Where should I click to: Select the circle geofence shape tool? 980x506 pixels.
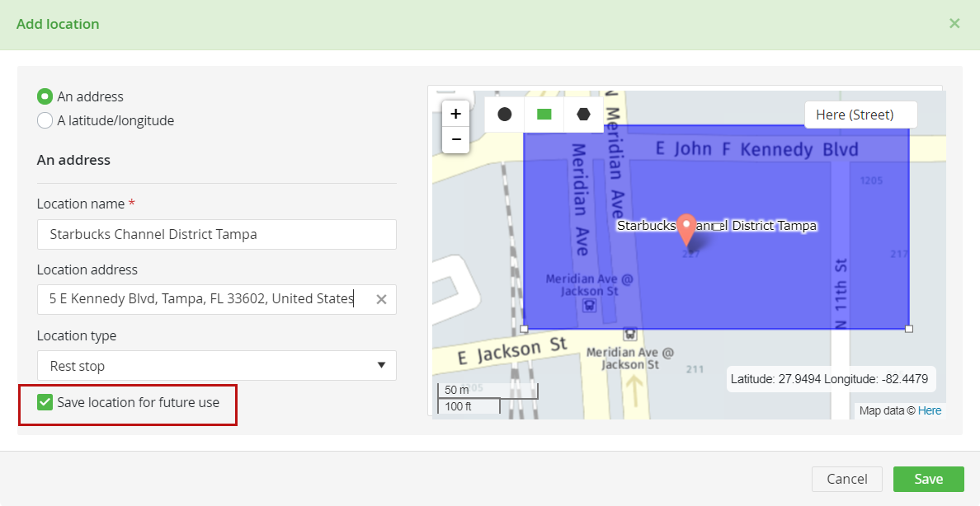[x=504, y=115]
